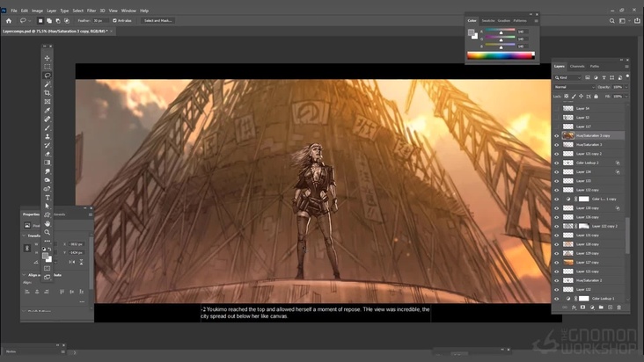The width and height of the screenshot is (644, 362).
Task: Open the Window menu
Action: (x=128, y=11)
